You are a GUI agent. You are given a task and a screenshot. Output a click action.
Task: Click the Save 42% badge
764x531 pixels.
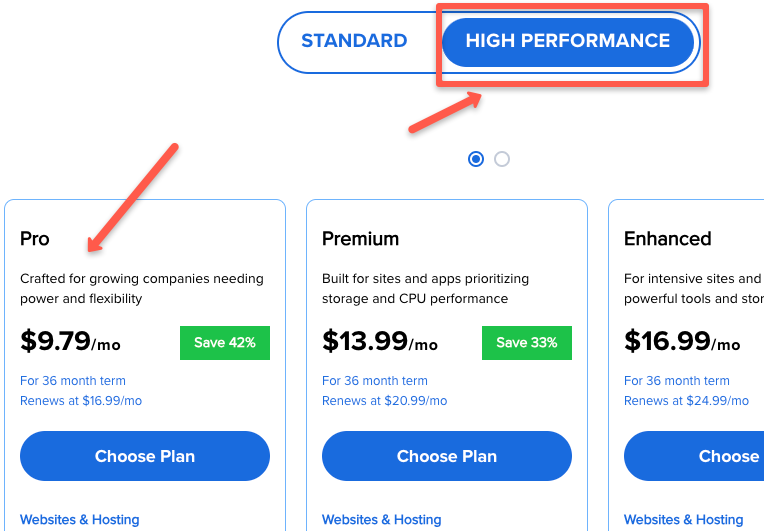(x=225, y=342)
